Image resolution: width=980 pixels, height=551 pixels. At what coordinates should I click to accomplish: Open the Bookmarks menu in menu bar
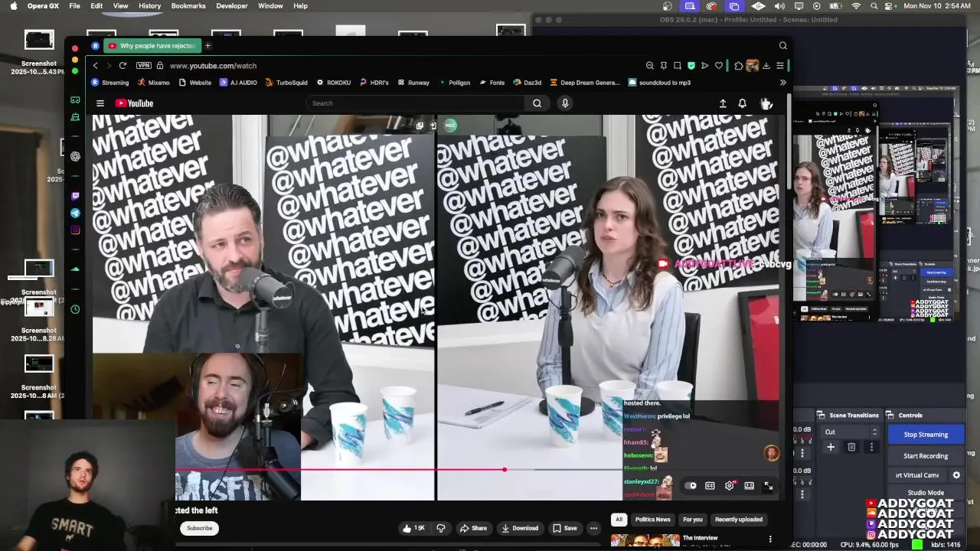click(x=188, y=6)
